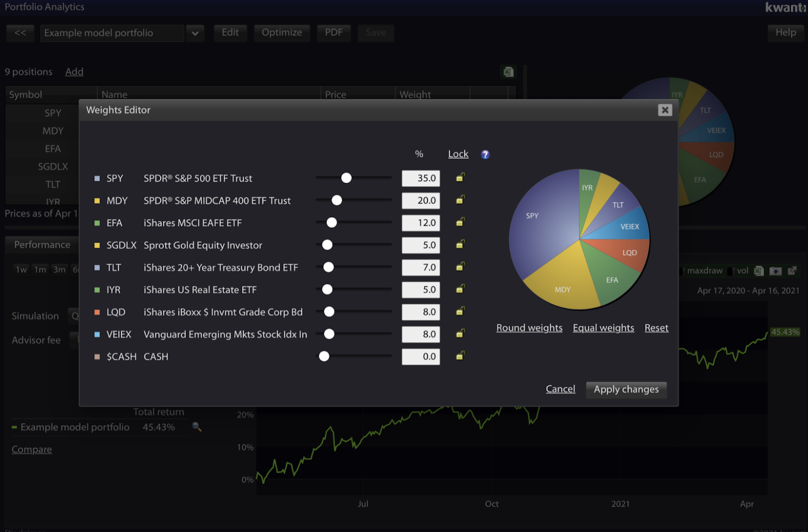
Task: Click the Excel export icon above positions table
Action: point(509,72)
